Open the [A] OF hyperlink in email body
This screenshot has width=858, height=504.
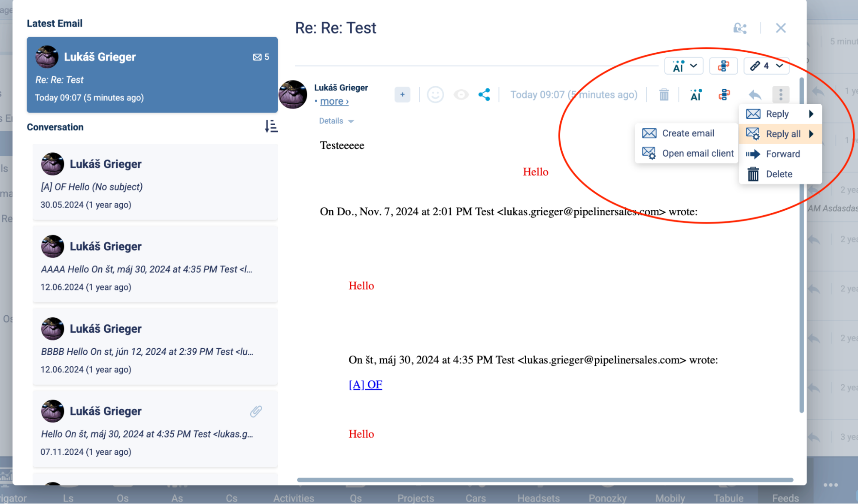pos(365,385)
